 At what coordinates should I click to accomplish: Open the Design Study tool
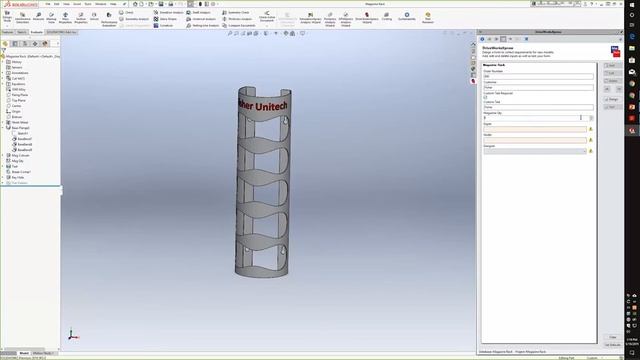click(x=7, y=17)
